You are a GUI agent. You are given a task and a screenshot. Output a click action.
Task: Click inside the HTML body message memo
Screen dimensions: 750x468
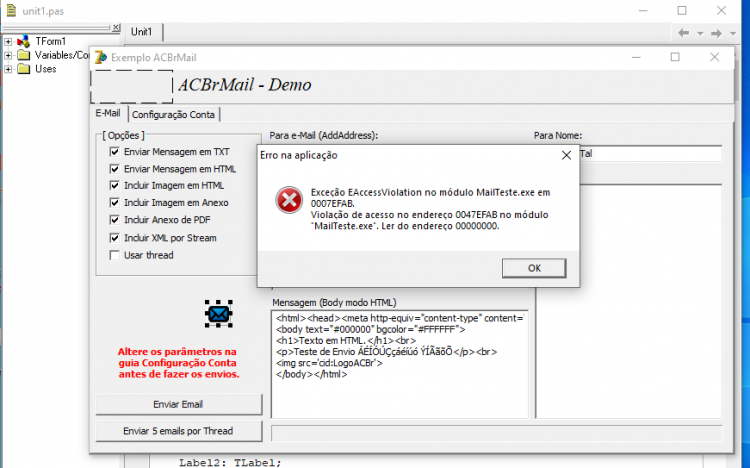coord(400,364)
